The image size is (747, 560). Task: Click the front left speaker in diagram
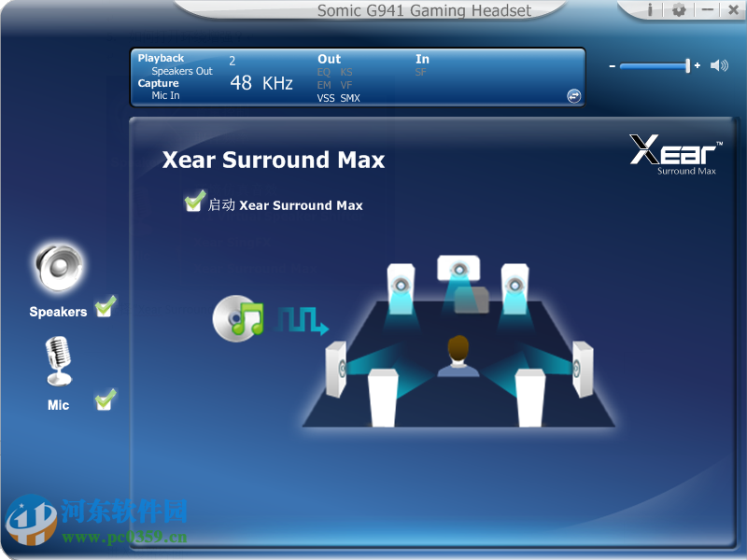click(x=401, y=288)
